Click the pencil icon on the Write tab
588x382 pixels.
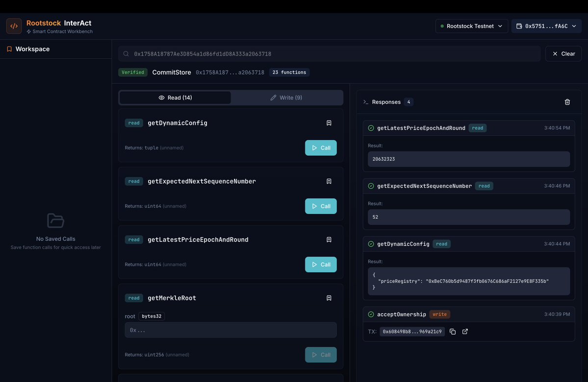tap(273, 98)
